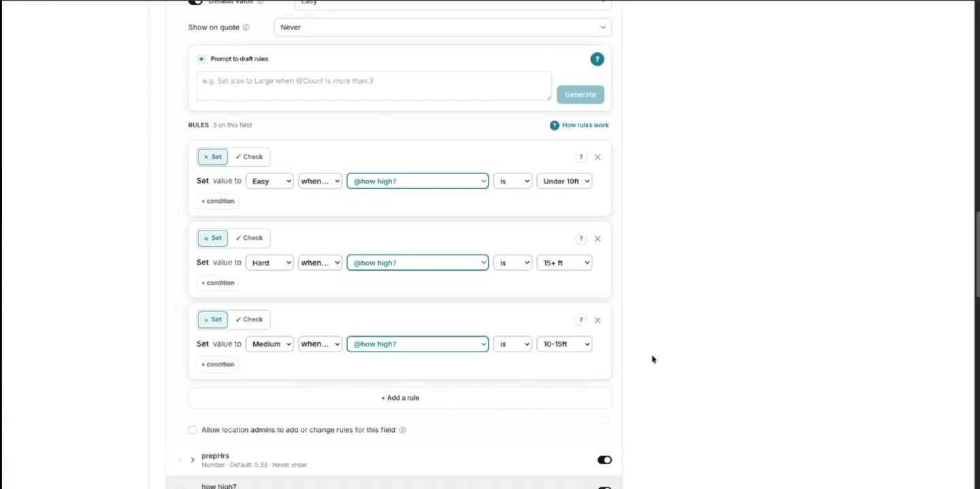Add a condition to the Easy rule
The height and width of the screenshot is (489, 980).
218,201
